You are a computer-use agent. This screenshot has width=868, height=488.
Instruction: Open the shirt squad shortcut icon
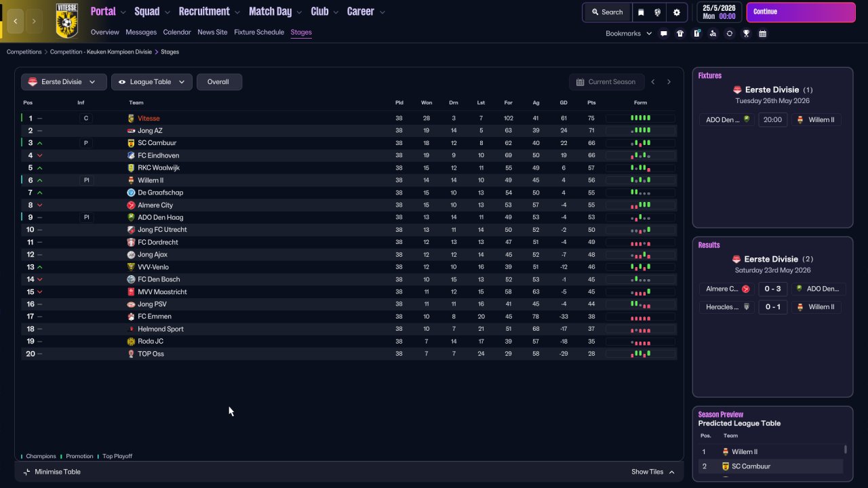click(680, 34)
